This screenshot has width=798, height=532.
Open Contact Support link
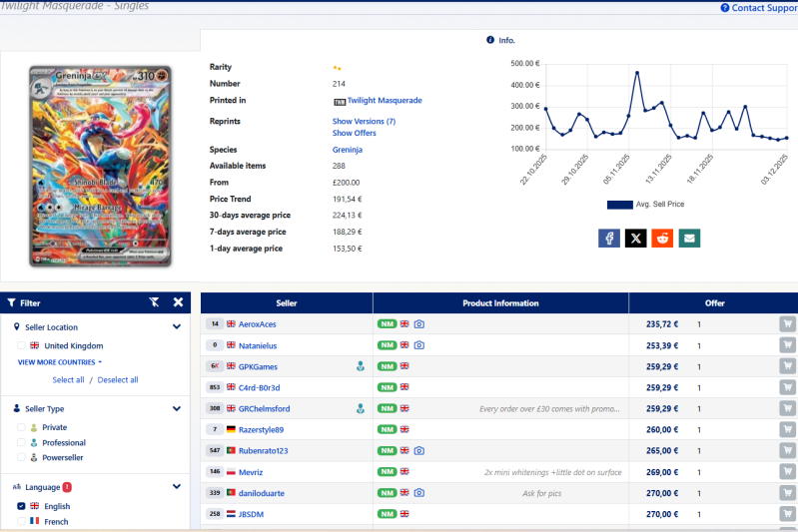tap(759, 8)
